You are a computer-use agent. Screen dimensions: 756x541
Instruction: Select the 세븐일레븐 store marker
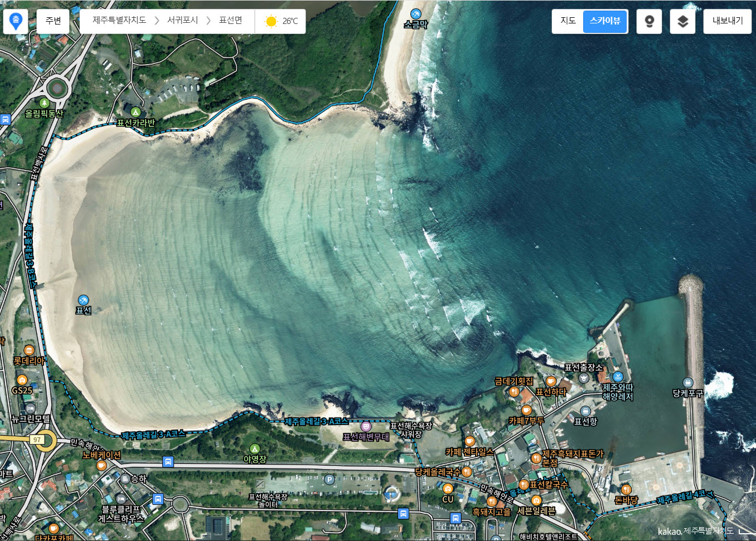point(536,500)
